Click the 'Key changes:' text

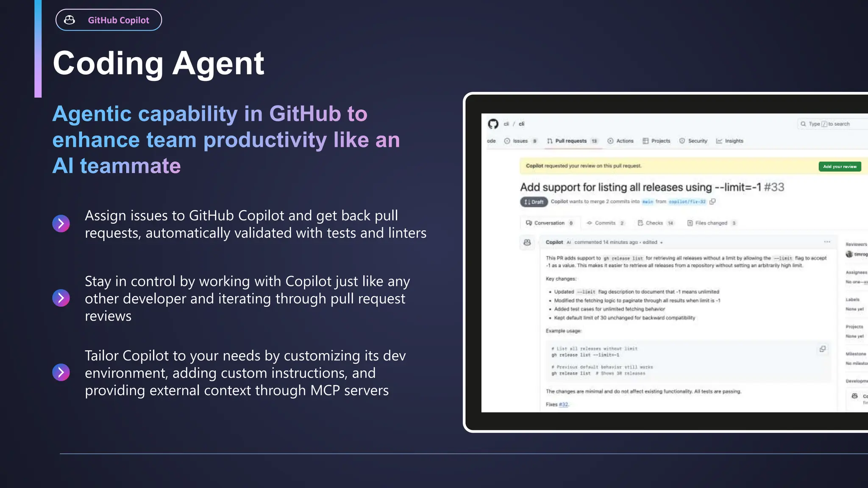[561, 279]
